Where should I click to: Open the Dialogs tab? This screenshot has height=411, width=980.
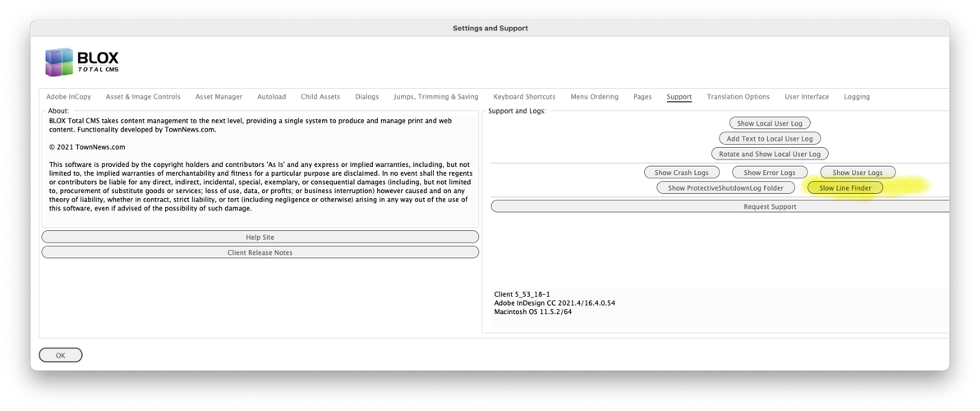click(x=367, y=97)
